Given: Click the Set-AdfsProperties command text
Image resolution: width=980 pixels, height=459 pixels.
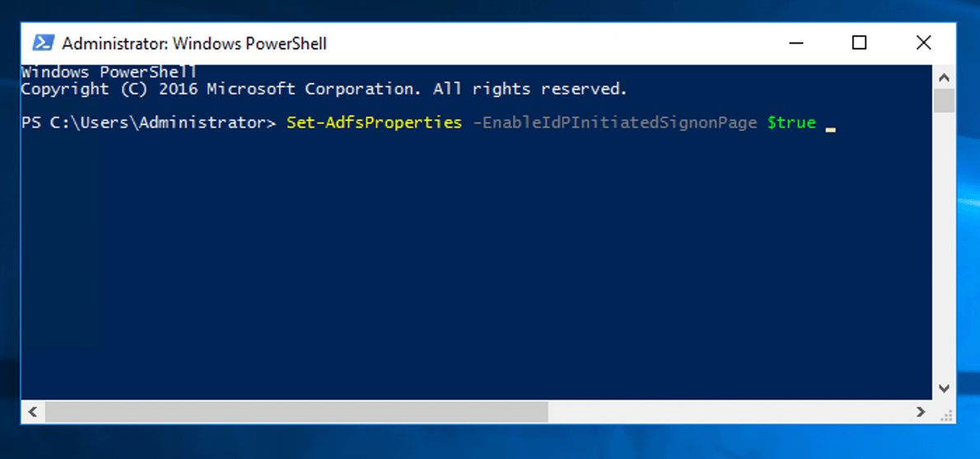Looking at the screenshot, I should click(374, 123).
